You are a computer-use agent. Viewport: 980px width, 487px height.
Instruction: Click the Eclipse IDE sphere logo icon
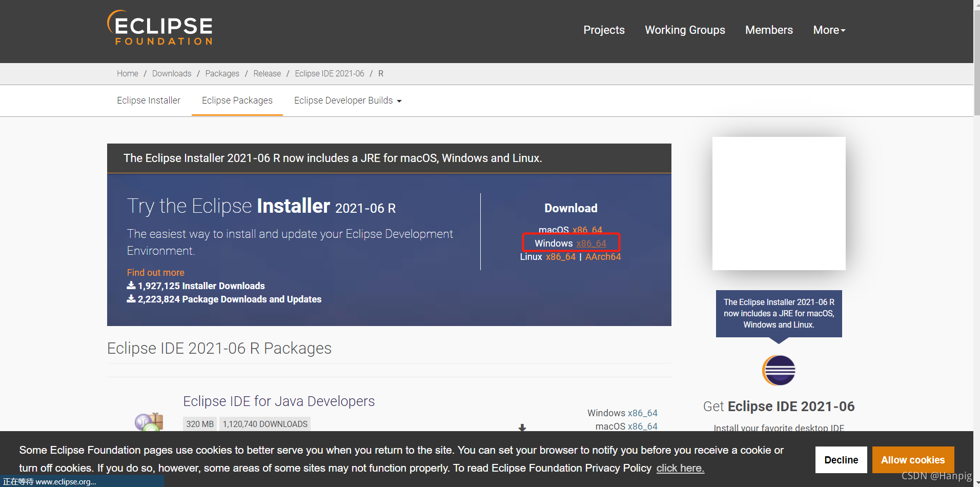(779, 370)
